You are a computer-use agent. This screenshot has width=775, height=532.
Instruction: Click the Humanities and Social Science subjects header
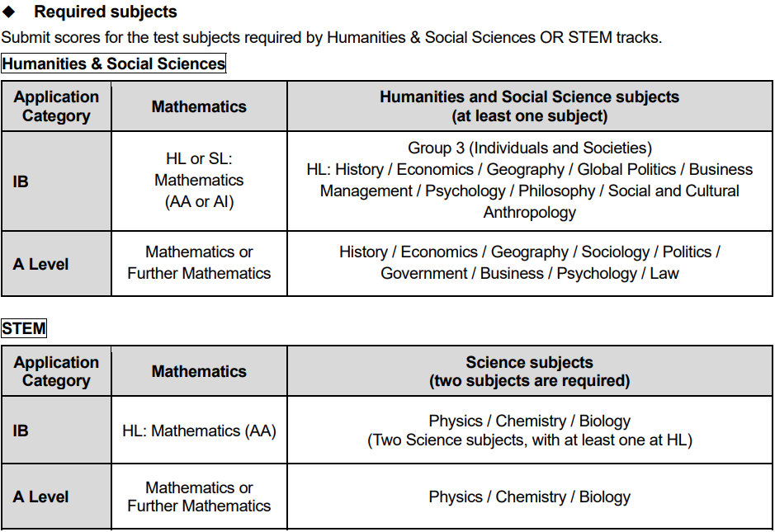pyautogui.click(x=529, y=106)
